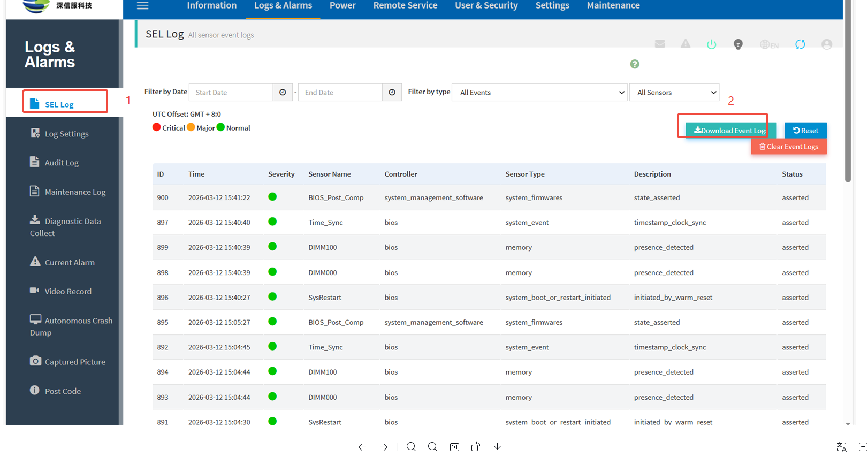This screenshot has width=868, height=457.
Task: Expand the All Events type dropdown
Action: tap(539, 93)
